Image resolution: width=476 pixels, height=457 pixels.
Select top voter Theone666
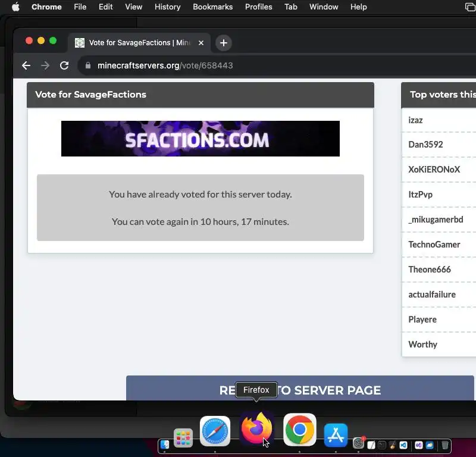click(430, 270)
